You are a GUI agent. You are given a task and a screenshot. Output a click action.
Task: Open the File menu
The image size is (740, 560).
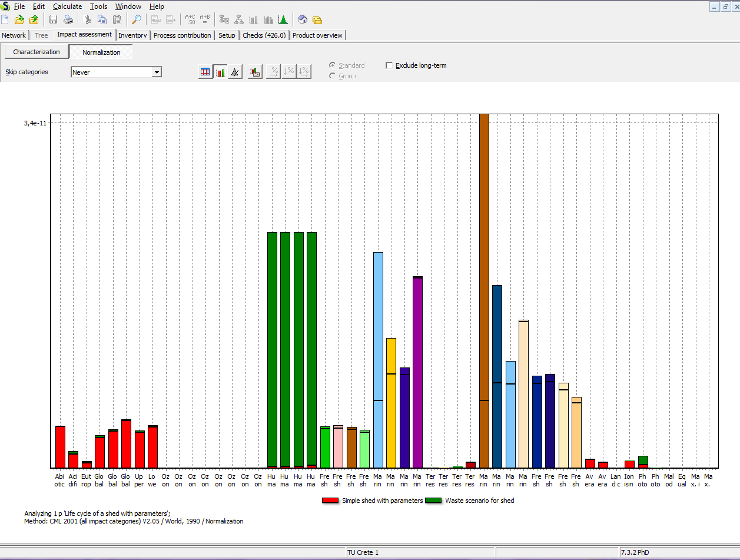tap(19, 6)
